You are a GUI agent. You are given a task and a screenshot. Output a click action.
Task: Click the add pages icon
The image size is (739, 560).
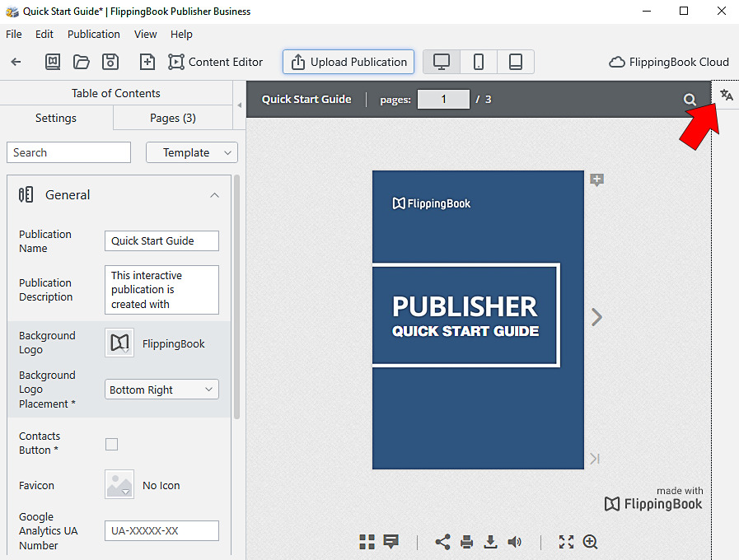pyautogui.click(x=147, y=62)
